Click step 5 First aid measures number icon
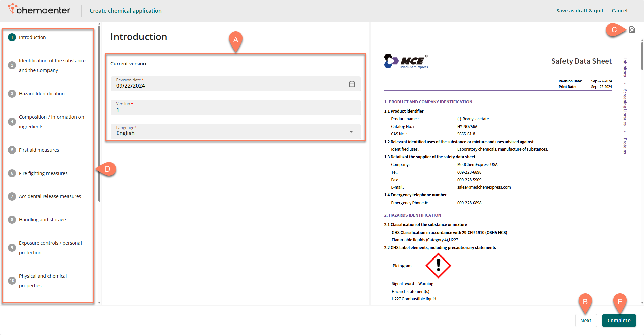 click(12, 150)
